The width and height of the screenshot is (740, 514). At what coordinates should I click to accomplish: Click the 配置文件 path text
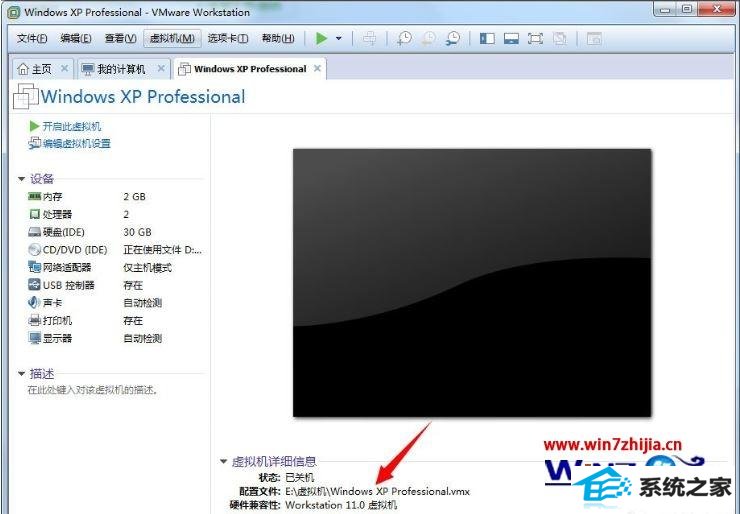[378, 491]
